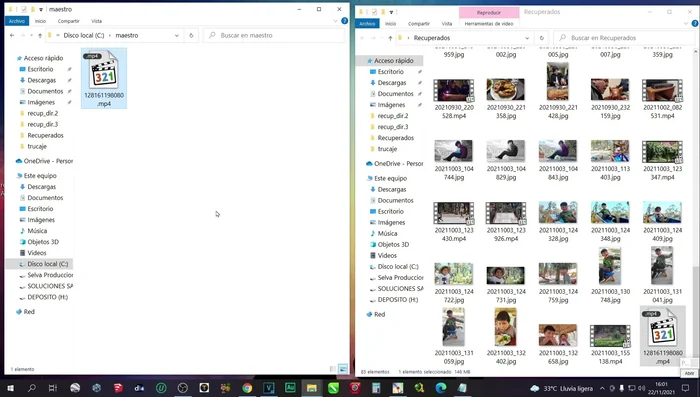Open the notification center icon
This screenshot has height=397, width=700.
tap(686, 388)
